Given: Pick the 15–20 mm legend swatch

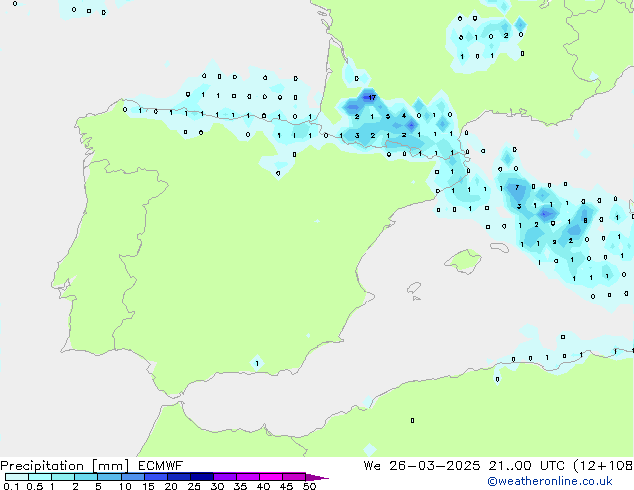Looking at the screenshot, I should point(155,477).
